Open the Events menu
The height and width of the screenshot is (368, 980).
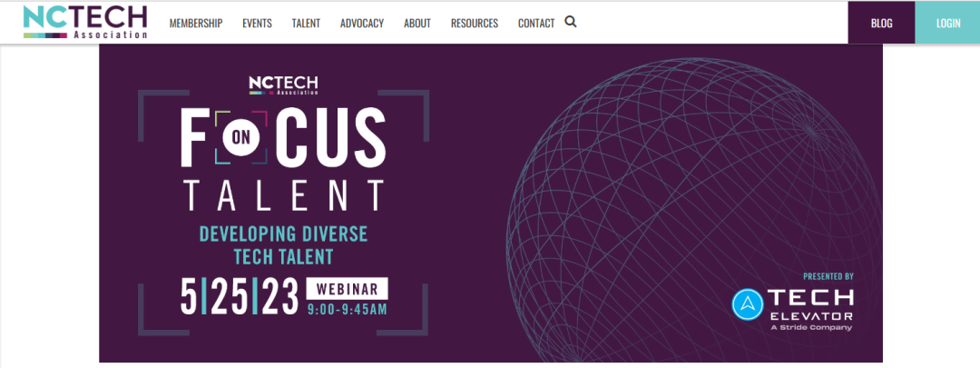tap(257, 23)
